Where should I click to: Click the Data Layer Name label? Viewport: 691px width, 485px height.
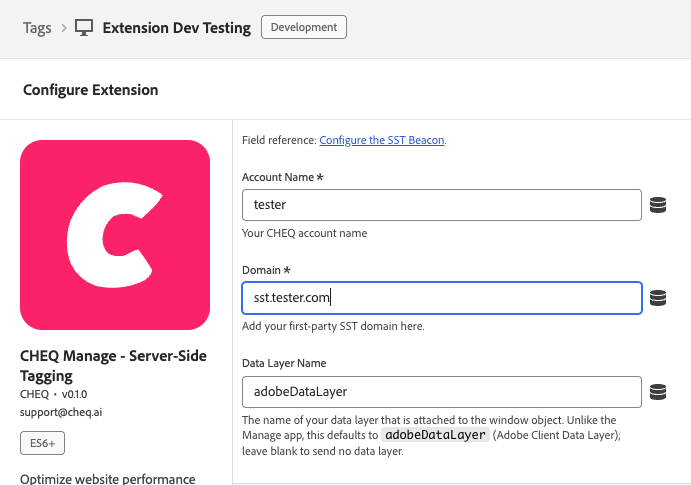point(284,363)
